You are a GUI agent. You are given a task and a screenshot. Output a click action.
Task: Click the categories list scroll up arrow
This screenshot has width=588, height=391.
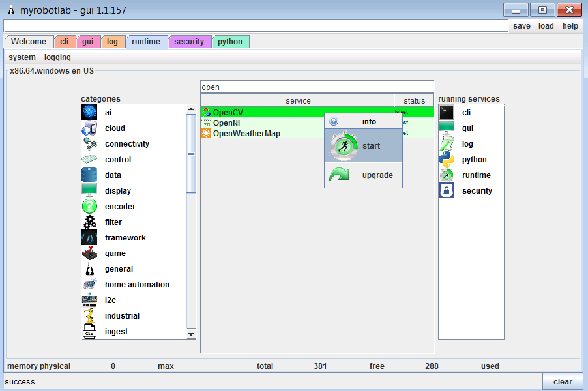click(191, 109)
